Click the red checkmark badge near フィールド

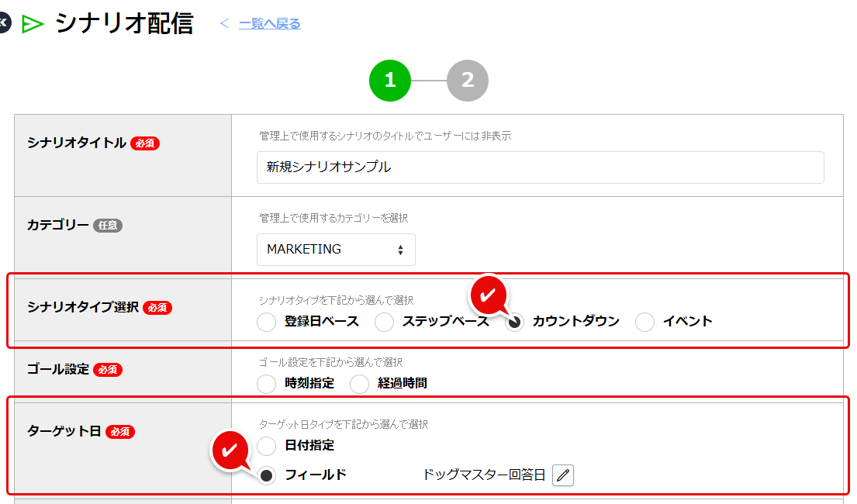(230, 450)
